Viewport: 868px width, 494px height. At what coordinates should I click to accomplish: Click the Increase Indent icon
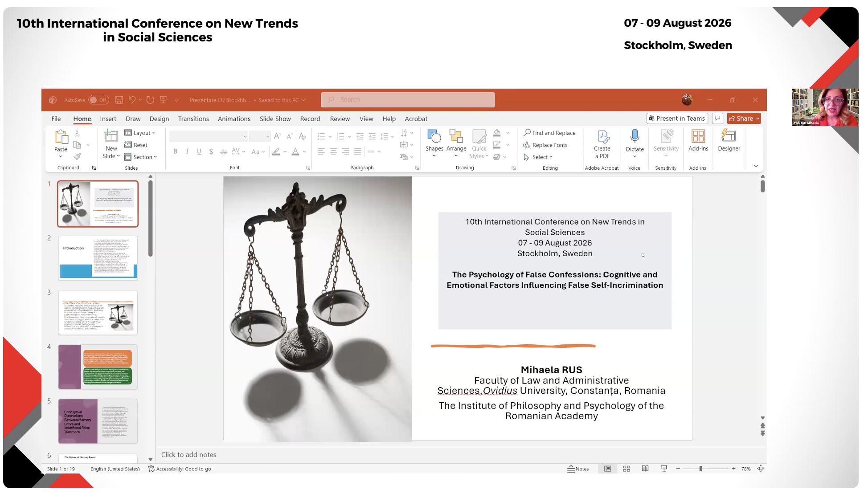coord(372,136)
